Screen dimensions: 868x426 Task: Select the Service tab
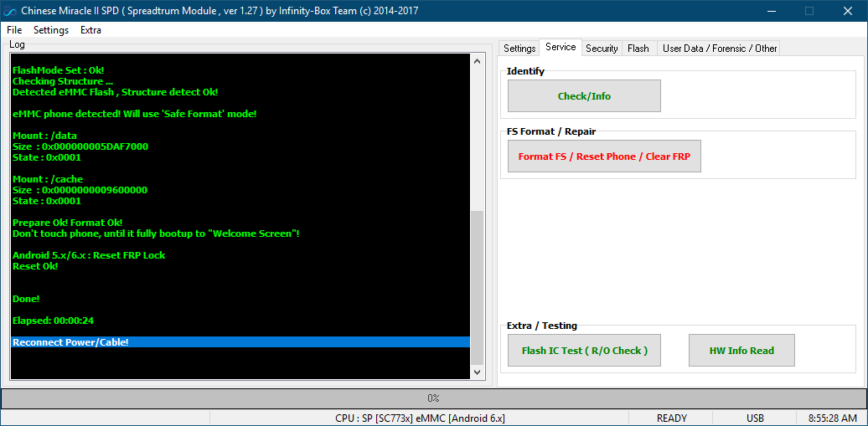pos(561,47)
